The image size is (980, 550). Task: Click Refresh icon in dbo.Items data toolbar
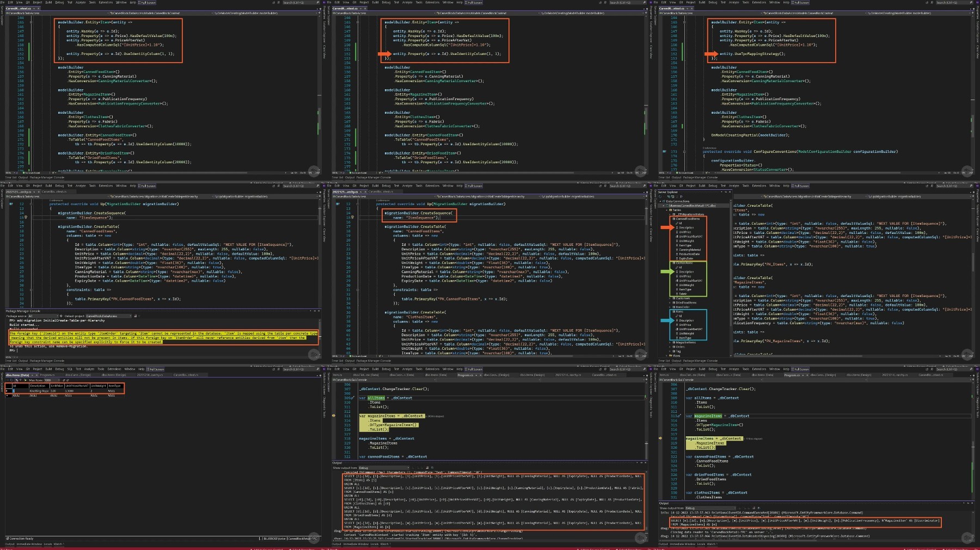(11, 380)
